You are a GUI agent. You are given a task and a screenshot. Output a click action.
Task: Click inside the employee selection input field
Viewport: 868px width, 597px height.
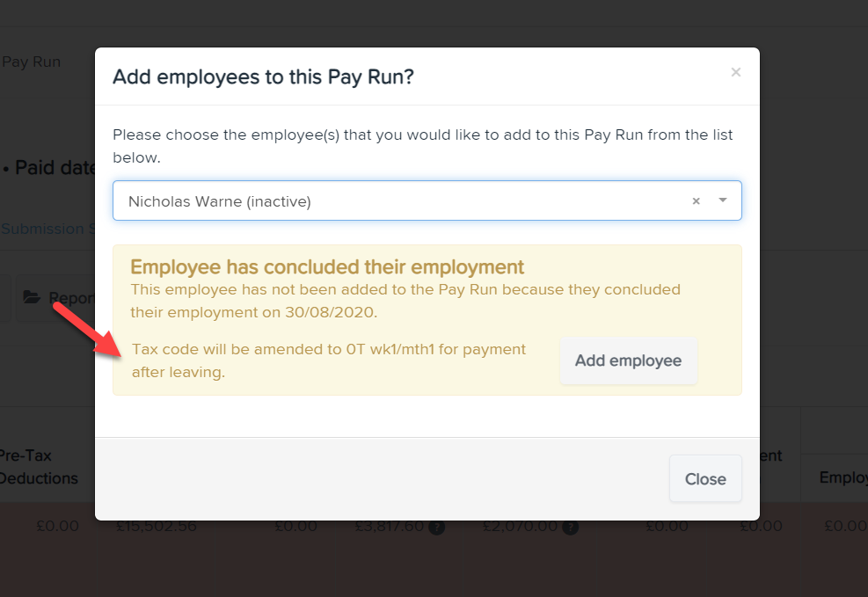point(352,200)
